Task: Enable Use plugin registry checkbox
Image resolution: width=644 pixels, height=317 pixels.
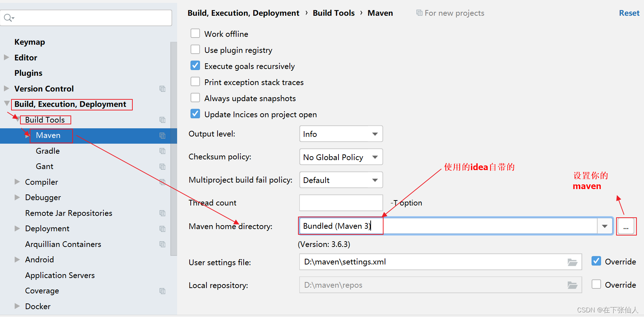Action: tap(195, 49)
